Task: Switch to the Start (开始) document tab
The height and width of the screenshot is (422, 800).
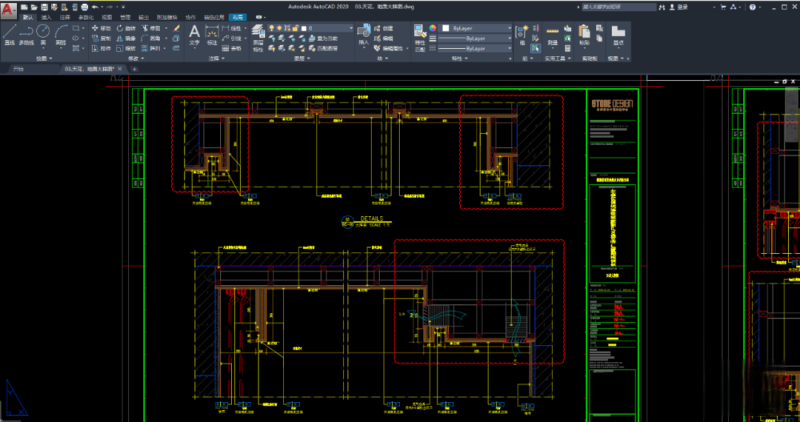Action: click(18, 70)
